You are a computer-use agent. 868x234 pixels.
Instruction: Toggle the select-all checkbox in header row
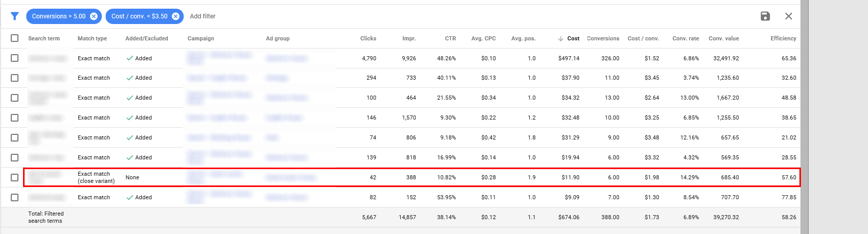pos(15,38)
